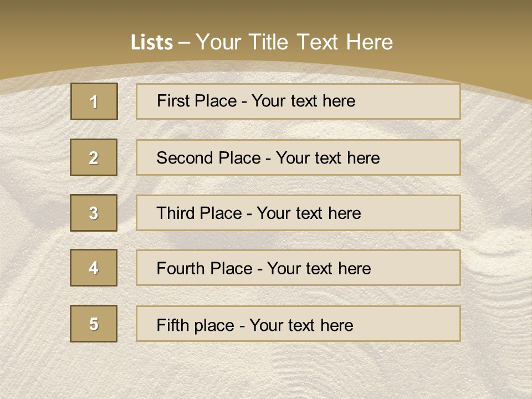Viewport: 532px width, 399px height.
Task: Click 'Your text here' in Fourth Place row
Action: (319, 269)
